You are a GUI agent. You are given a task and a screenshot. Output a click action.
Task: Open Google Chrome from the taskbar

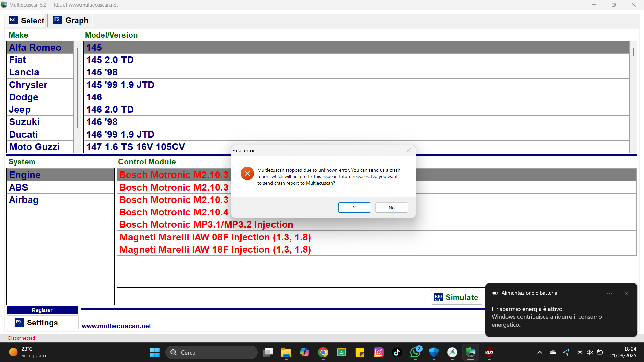click(x=323, y=352)
